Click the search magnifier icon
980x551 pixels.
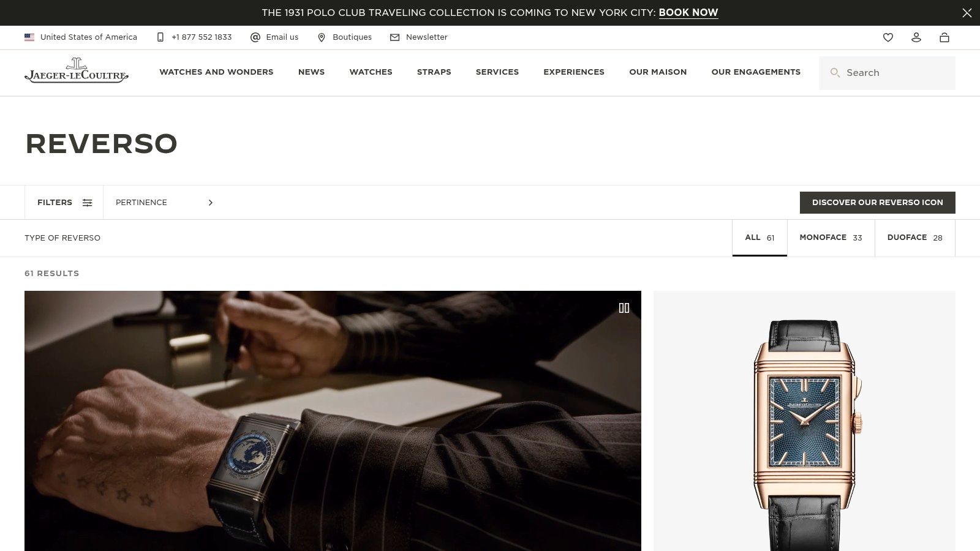coord(835,73)
